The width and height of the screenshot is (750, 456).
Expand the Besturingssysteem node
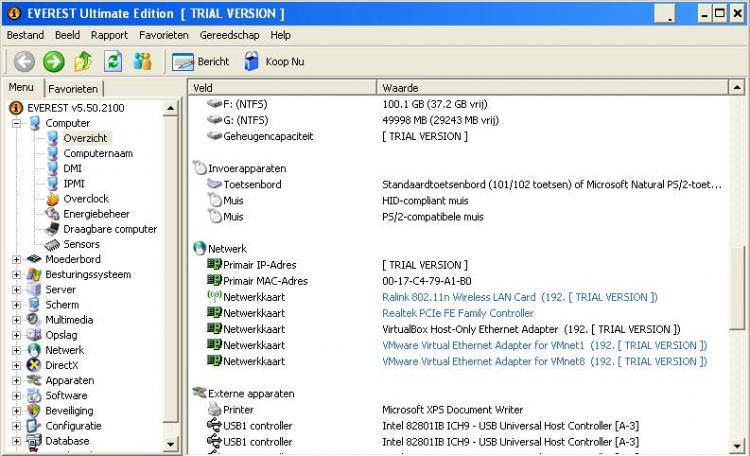16,275
